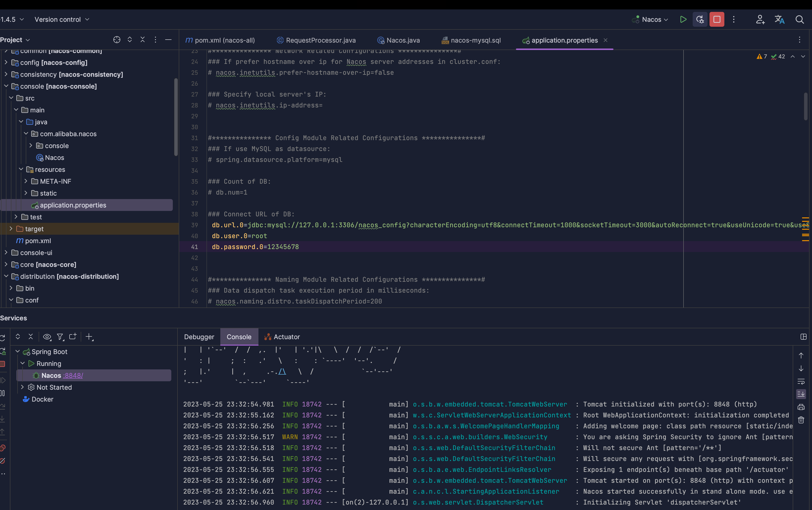The image size is (812, 510).
Task: Open services in new tab icon
Action: tap(73, 337)
